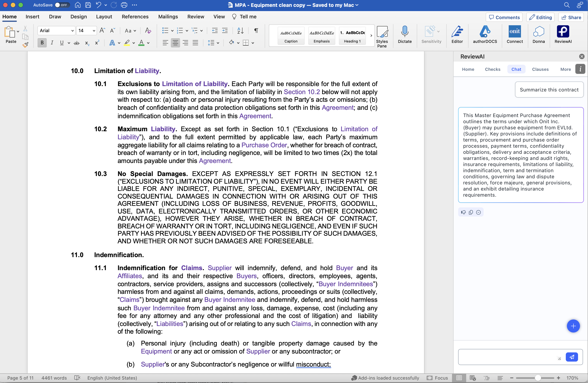Copy the ReviewAI chat response
This screenshot has width=588, height=383.
[x=471, y=212]
